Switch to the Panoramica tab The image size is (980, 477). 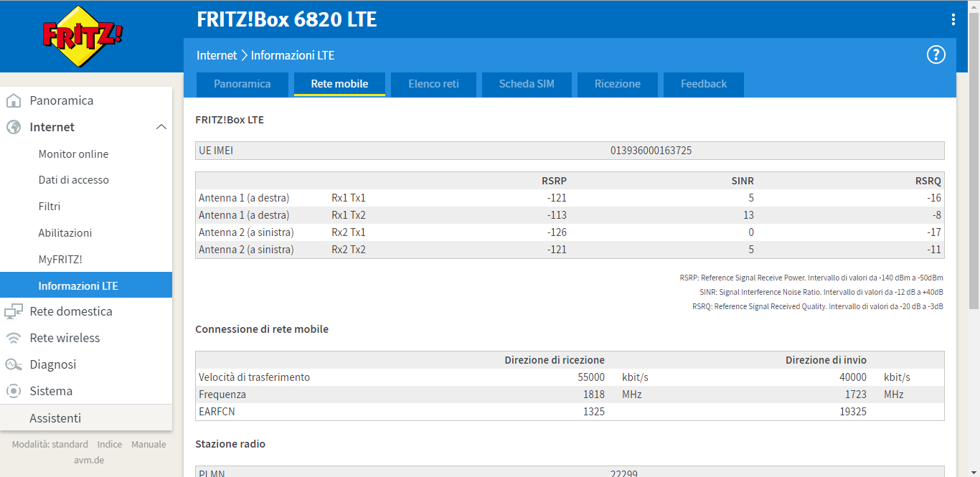242,84
